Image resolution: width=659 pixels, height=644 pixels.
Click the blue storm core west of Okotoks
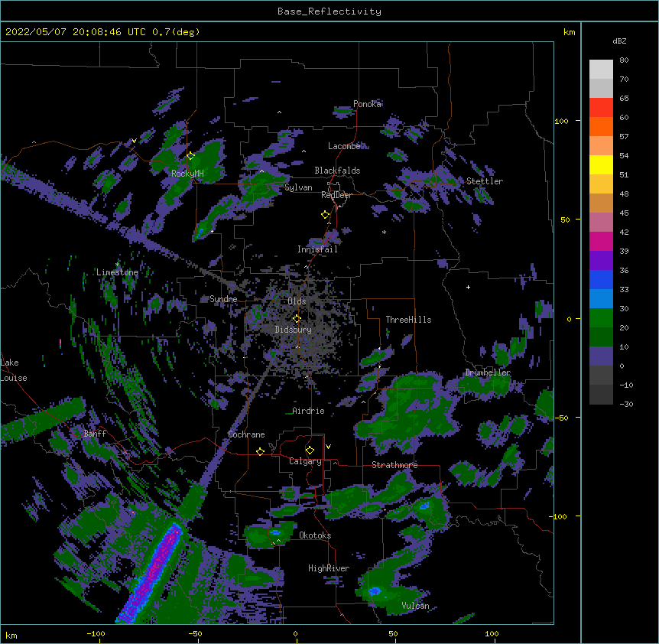275,532
